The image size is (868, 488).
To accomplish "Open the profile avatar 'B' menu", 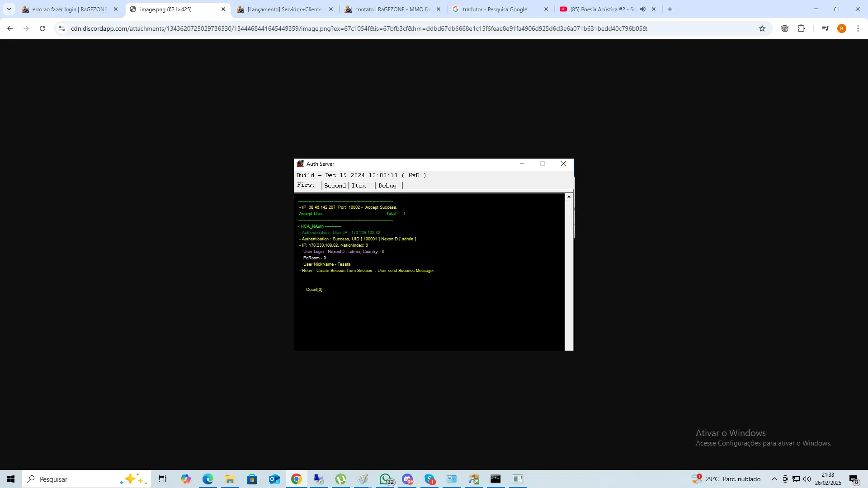I will (x=842, y=28).
